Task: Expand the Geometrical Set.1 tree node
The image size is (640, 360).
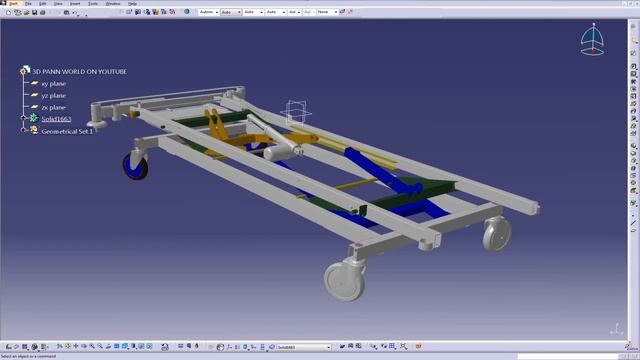Action: pos(24,130)
